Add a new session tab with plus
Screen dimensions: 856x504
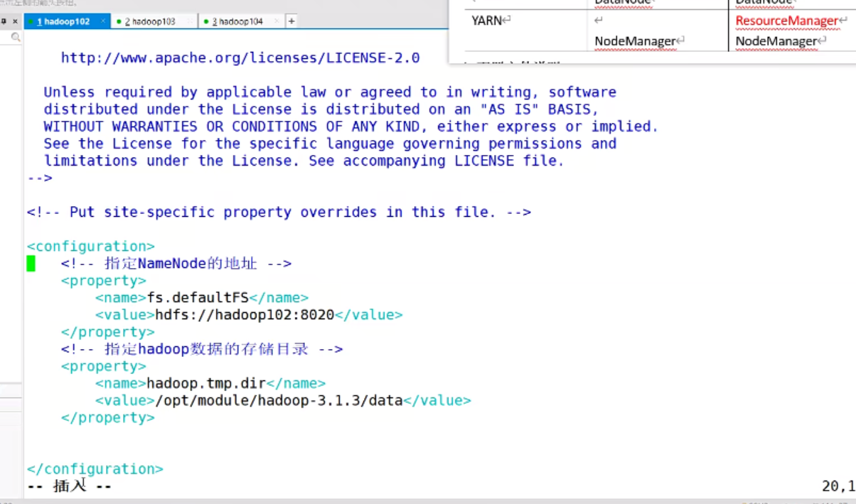point(291,21)
